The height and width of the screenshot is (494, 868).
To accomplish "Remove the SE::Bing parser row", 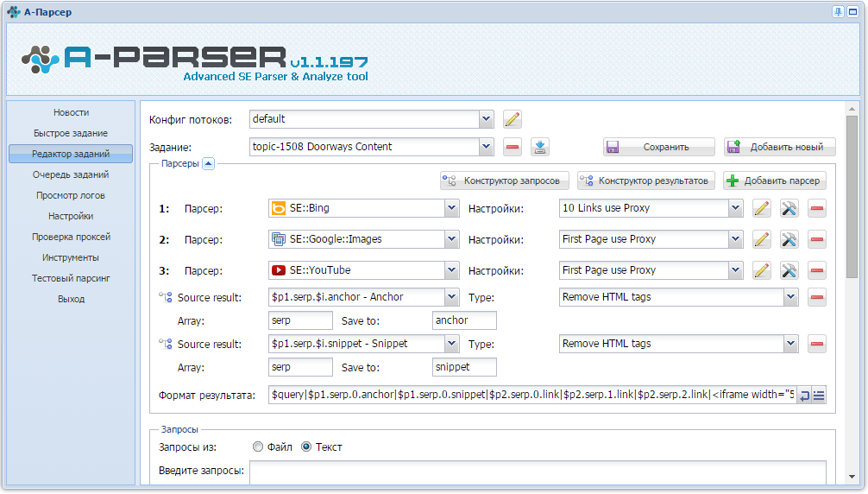I will (x=816, y=209).
